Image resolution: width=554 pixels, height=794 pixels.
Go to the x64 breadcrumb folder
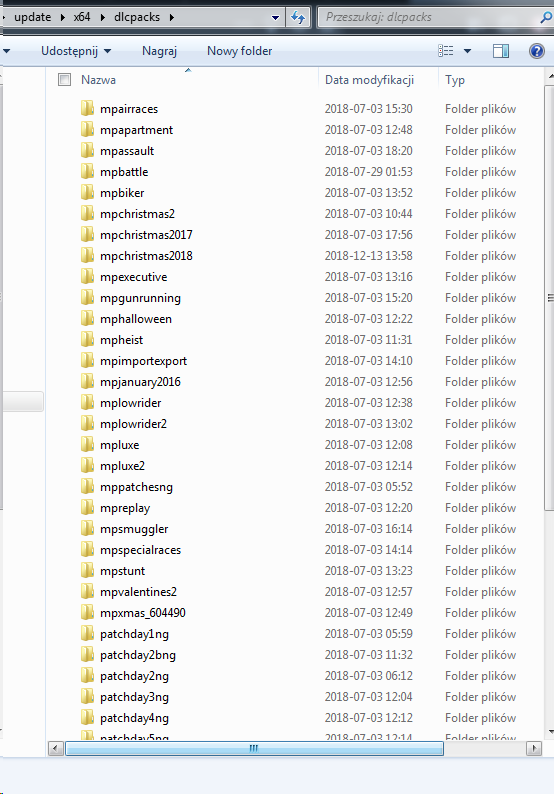82,17
